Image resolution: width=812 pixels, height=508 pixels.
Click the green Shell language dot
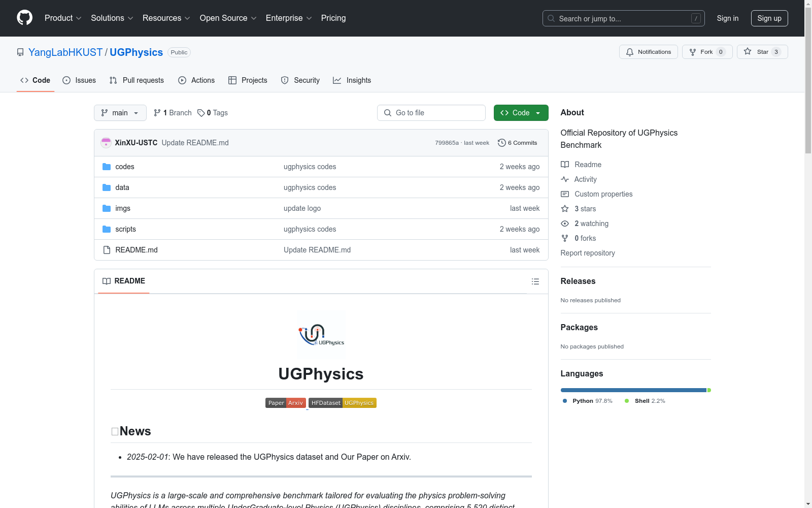(x=627, y=401)
